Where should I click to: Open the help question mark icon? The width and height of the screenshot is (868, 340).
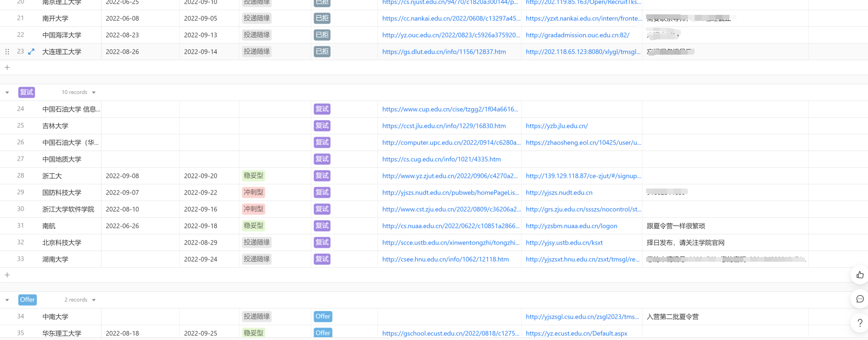pyautogui.click(x=860, y=323)
